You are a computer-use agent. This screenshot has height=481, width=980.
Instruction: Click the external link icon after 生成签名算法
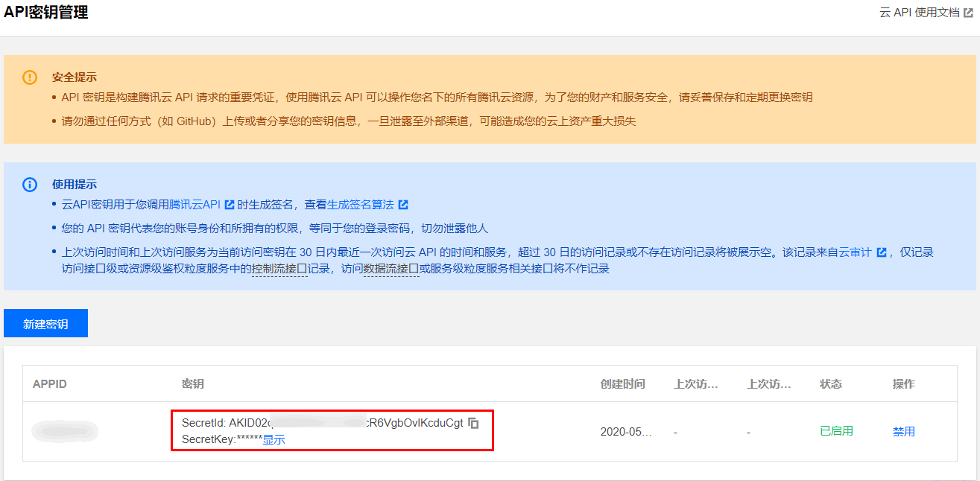(403, 203)
